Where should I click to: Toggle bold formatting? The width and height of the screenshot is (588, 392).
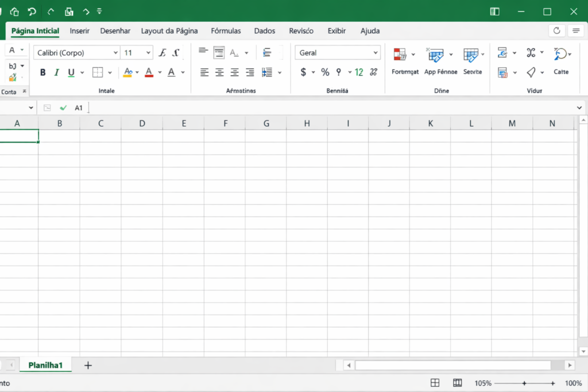point(42,72)
